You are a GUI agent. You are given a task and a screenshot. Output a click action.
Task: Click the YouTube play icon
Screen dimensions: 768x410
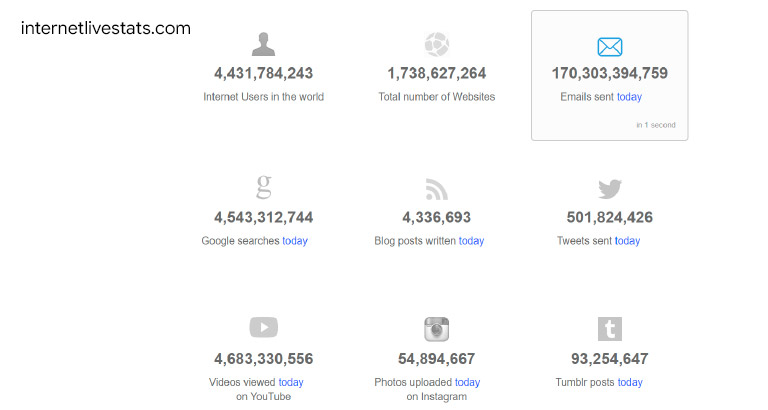pyautogui.click(x=264, y=327)
